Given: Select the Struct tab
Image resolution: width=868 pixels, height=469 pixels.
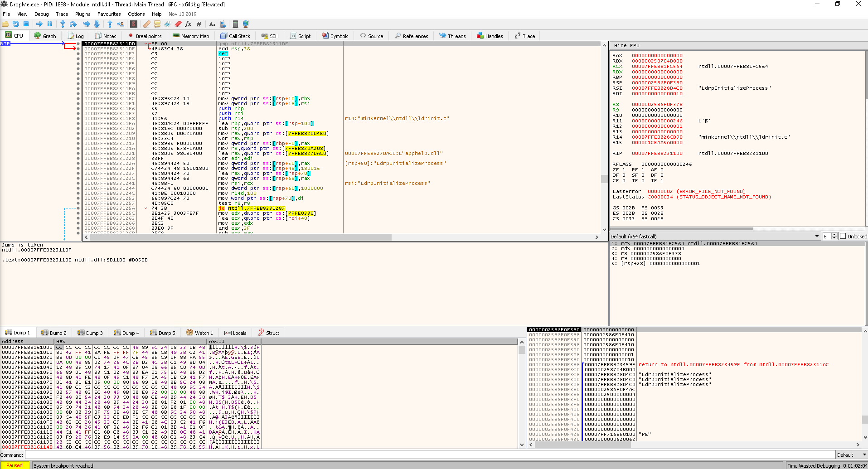Looking at the screenshot, I should click(269, 333).
